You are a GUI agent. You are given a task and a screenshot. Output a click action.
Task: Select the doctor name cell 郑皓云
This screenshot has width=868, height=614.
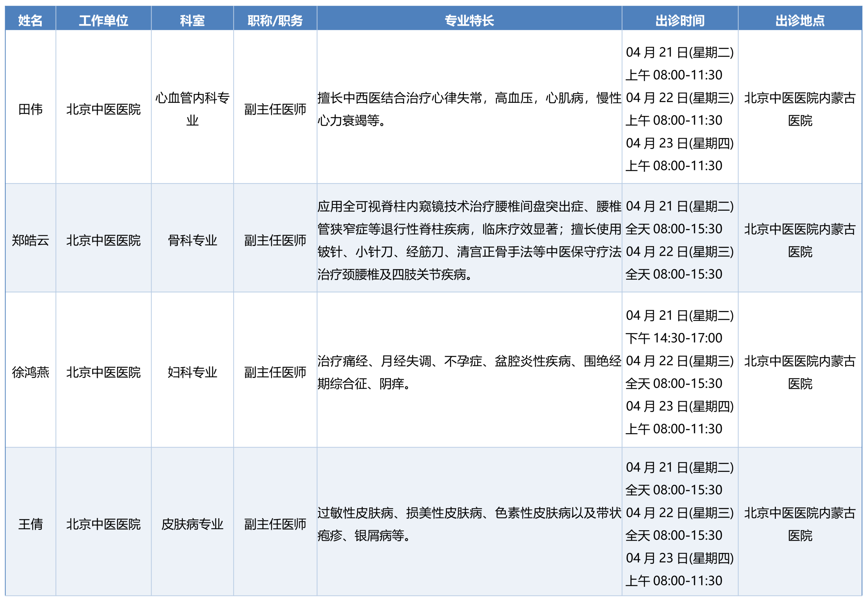coord(30,240)
